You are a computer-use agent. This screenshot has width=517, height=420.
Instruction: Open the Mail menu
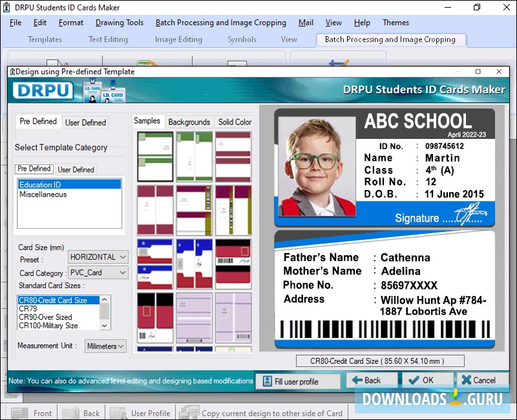[307, 23]
